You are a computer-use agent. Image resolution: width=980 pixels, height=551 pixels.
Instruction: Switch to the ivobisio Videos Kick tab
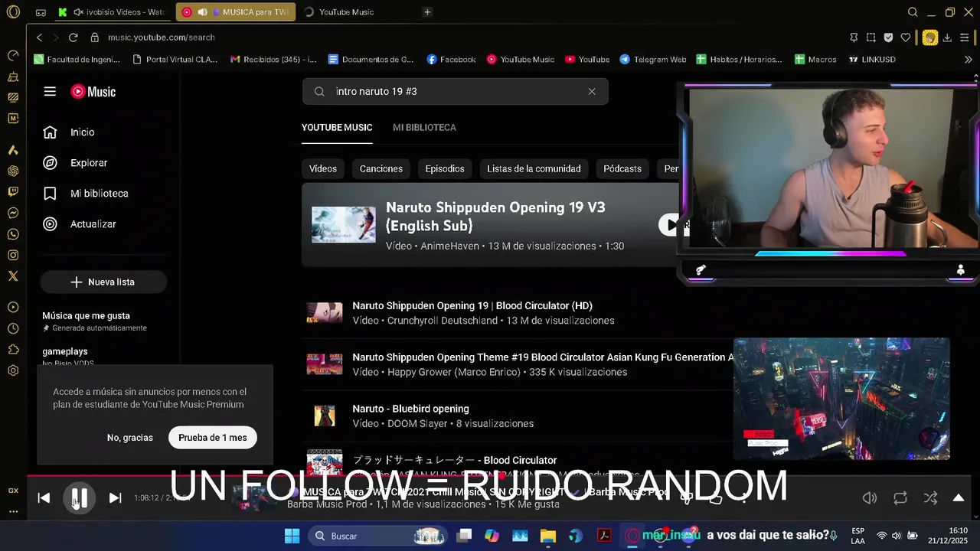[113, 12]
